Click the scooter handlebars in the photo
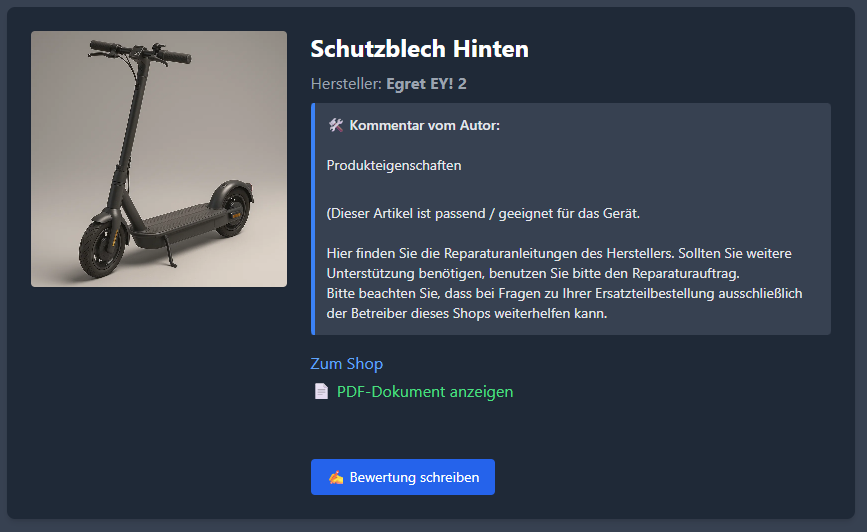The width and height of the screenshot is (867, 532). [x=140, y=53]
